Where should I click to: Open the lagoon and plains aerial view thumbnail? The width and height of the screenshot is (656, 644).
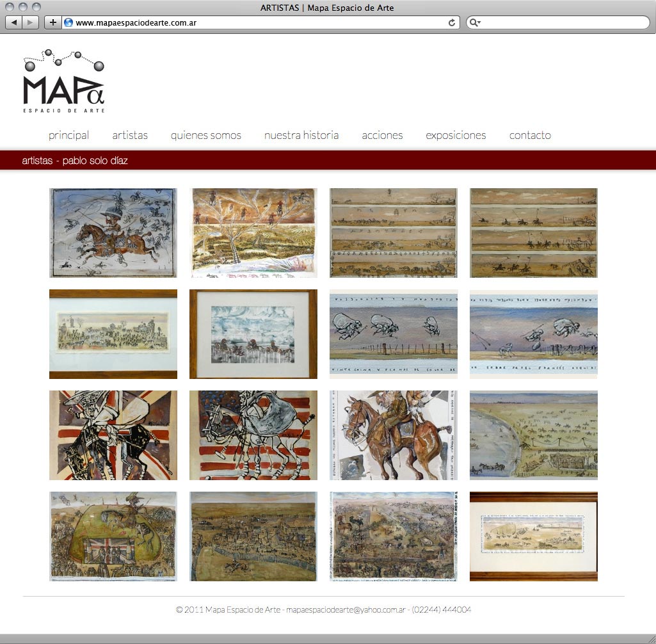pyautogui.click(x=534, y=435)
